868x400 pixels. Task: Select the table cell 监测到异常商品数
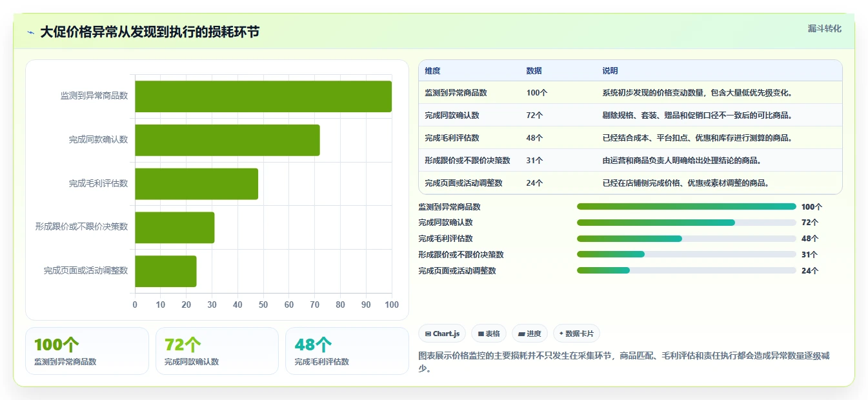[x=456, y=93]
